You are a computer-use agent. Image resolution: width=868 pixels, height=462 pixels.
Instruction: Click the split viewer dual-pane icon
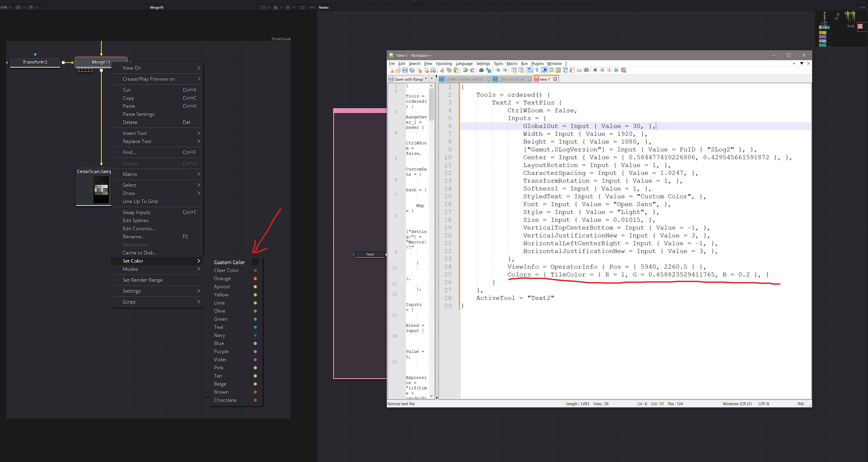(x=302, y=7)
